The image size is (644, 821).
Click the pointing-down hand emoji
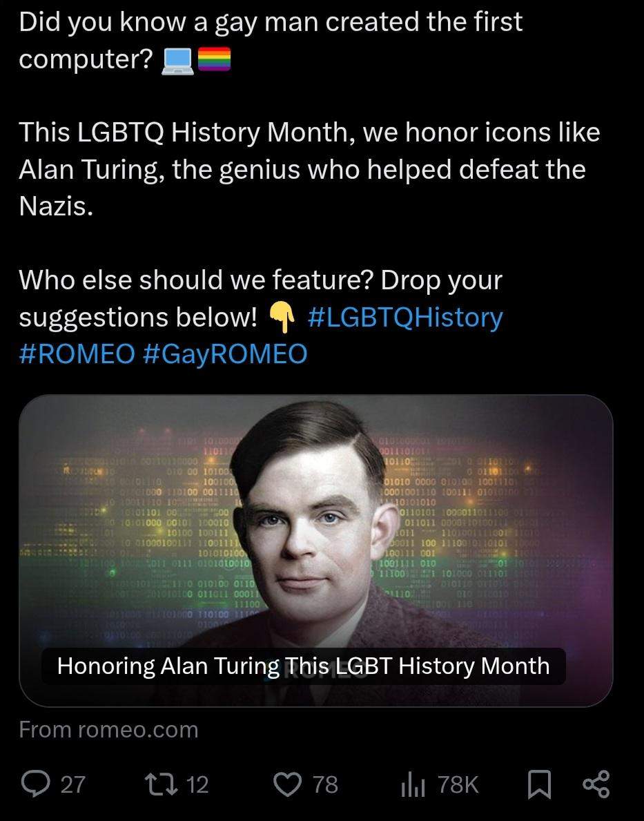tap(282, 318)
